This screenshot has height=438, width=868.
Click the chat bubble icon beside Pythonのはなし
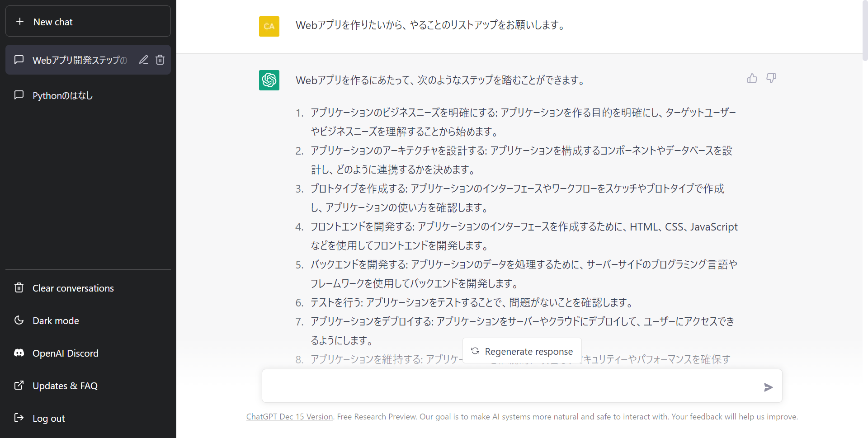19,95
